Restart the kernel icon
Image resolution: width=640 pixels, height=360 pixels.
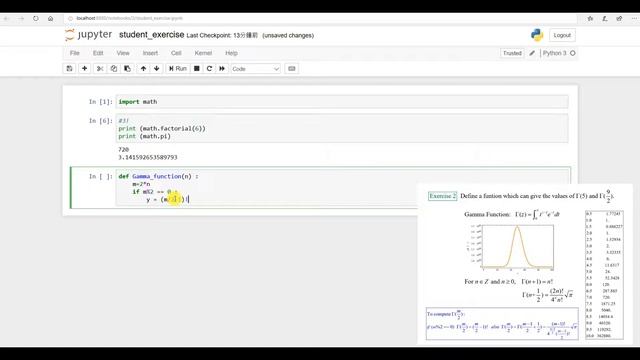(x=209, y=69)
